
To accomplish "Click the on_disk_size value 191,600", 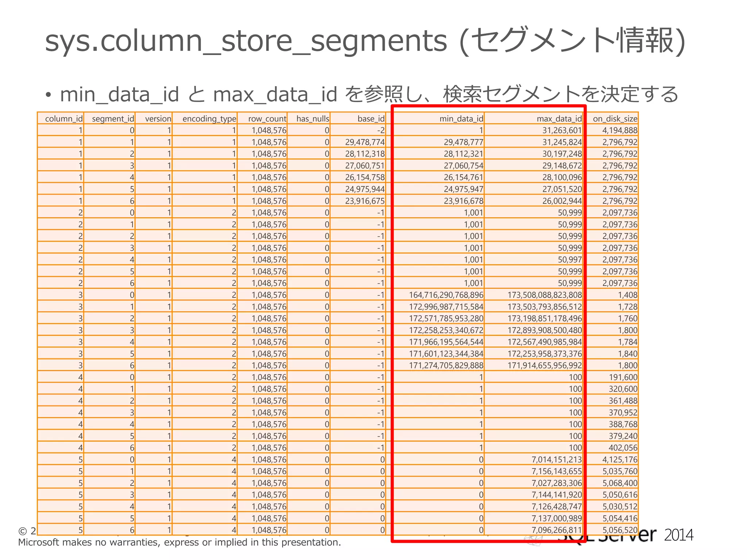I will pyautogui.click(x=623, y=377).
